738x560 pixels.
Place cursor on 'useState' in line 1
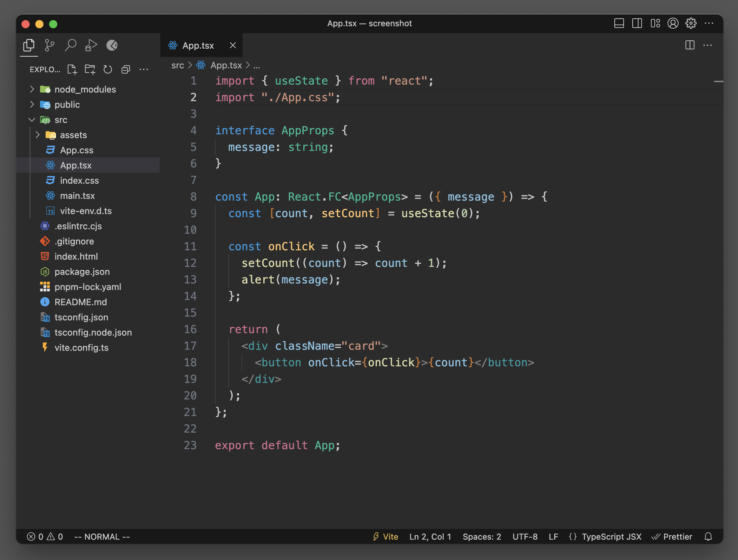point(301,81)
